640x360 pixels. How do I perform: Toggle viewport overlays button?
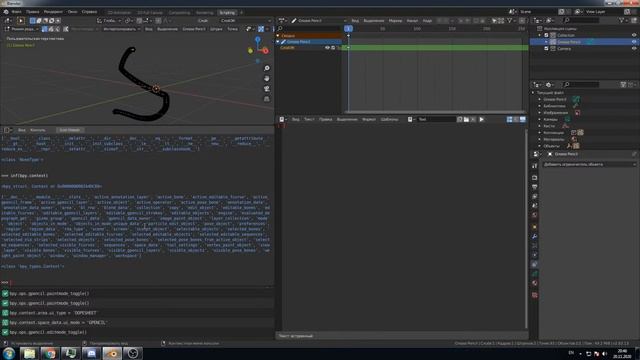(x=261, y=29)
